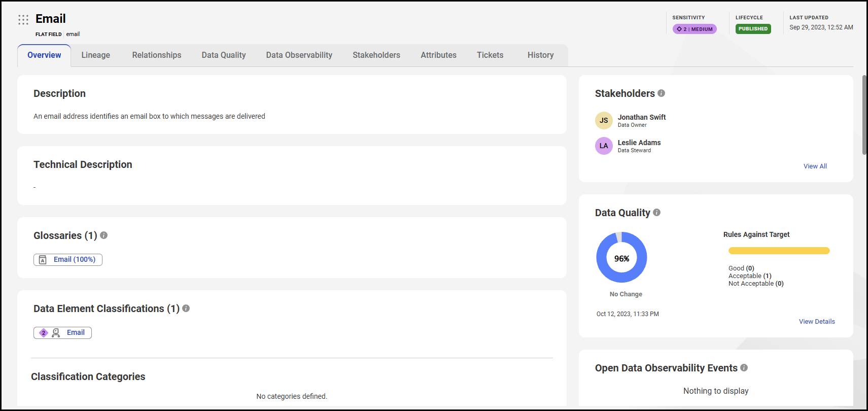Screen dimensions: 868x411
Task: Click the yellow Rules Against Target bar
Action: 779,251
